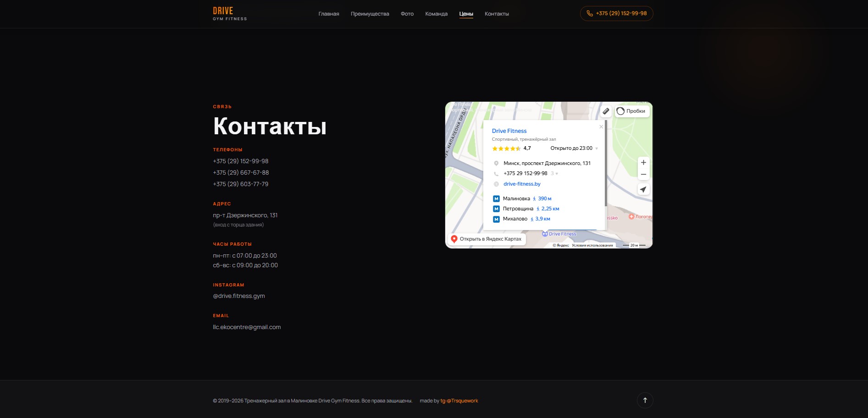Click the map popup scrollbar
The width and height of the screenshot is (868, 418).
[606, 163]
